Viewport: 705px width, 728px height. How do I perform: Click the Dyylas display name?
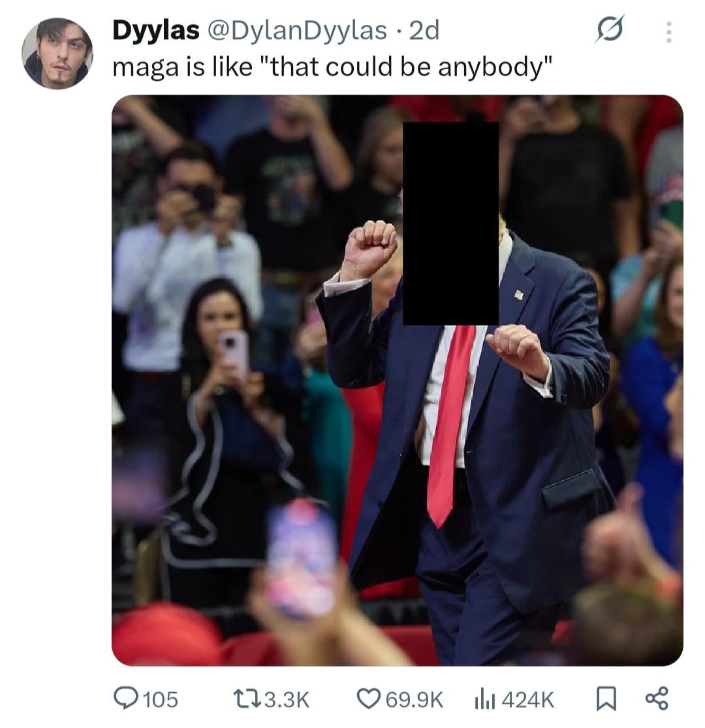pyautogui.click(x=155, y=31)
